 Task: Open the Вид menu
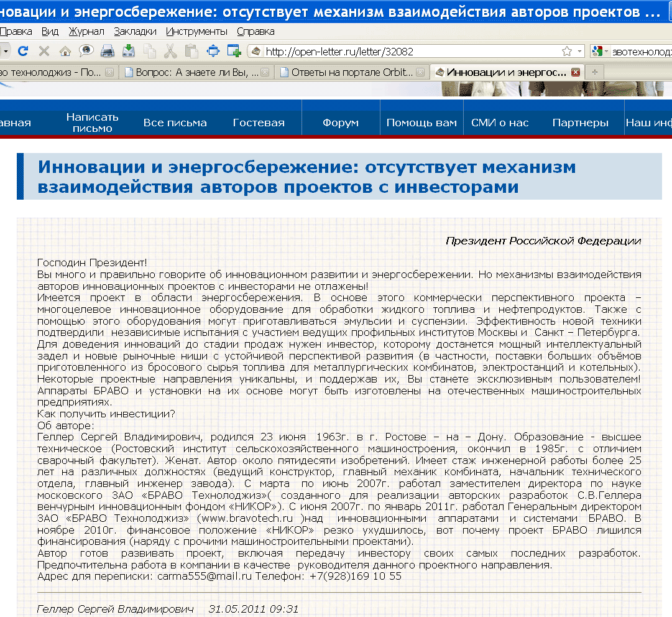[x=50, y=31]
